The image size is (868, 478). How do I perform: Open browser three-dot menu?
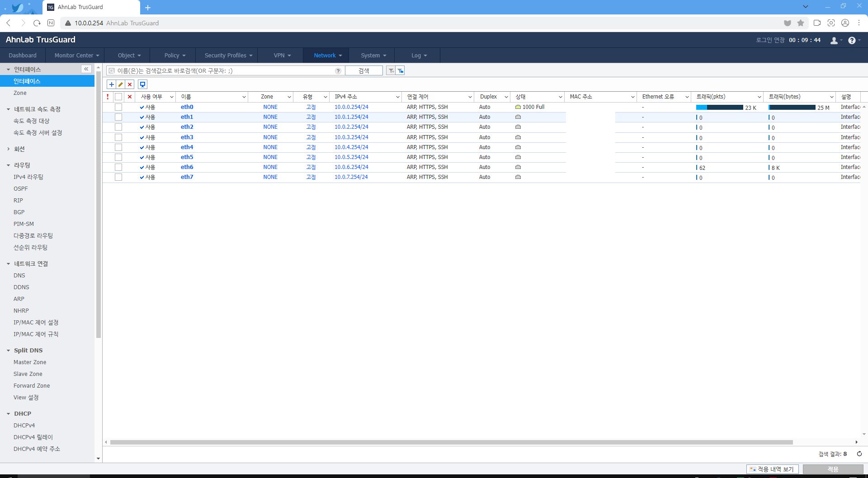[859, 23]
